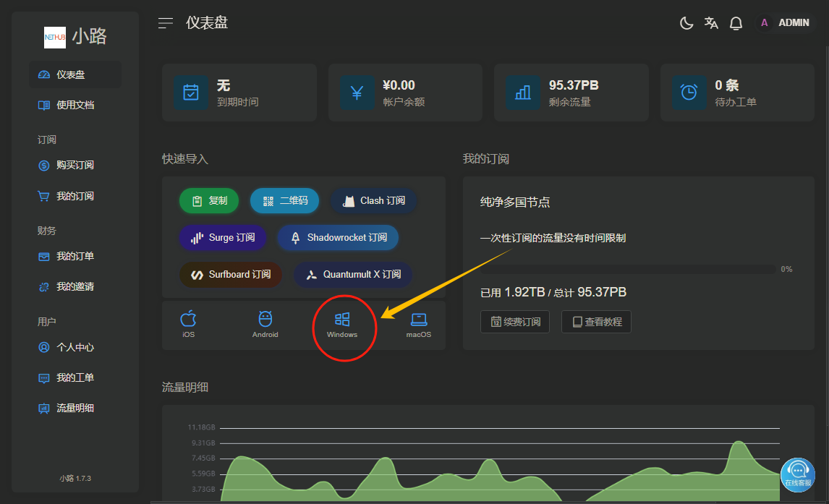Open My Tickets in the sidebar
829x504 pixels.
(x=75, y=377)
